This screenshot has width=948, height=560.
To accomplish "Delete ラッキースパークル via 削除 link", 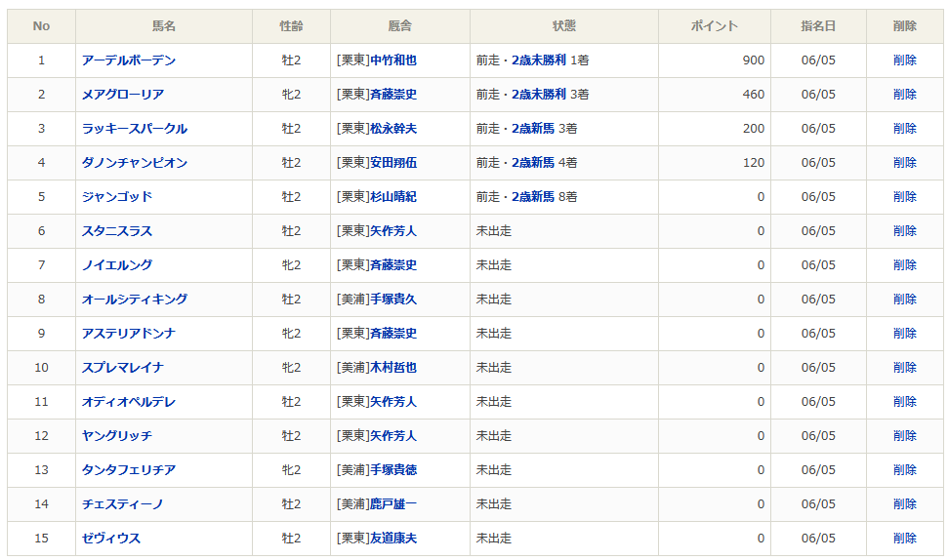I will (905, 129).
